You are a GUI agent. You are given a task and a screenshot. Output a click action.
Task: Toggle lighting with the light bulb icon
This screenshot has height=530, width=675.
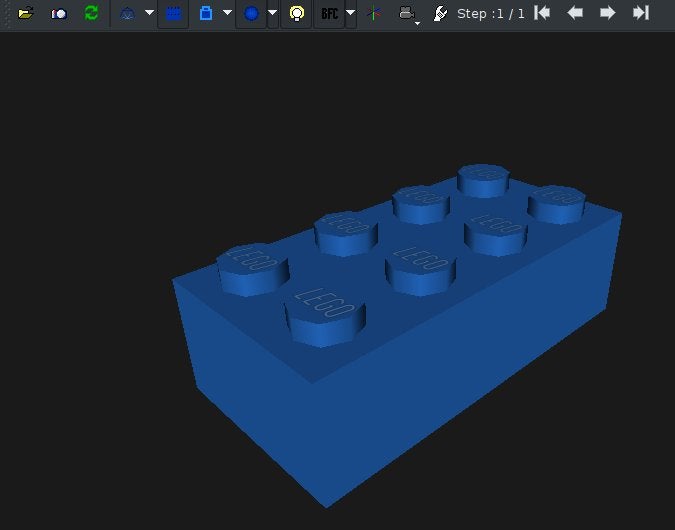tap(296, 14)
